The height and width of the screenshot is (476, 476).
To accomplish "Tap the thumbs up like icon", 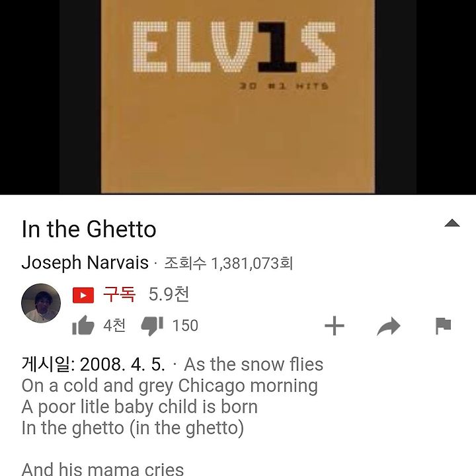I will [83, 325].
